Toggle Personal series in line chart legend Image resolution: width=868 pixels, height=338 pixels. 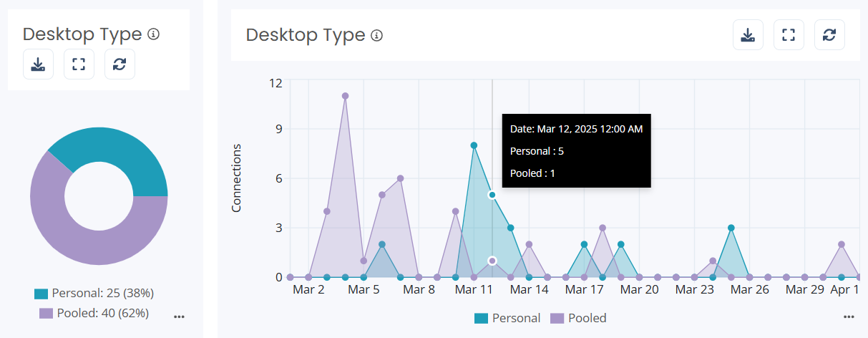click(507, 318)
